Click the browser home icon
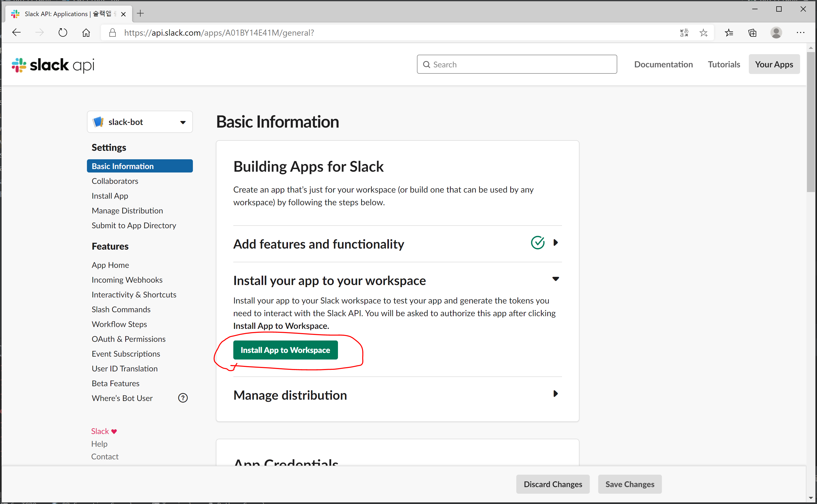The width and height of the screenshot is (817, 504). pos(86,33)
